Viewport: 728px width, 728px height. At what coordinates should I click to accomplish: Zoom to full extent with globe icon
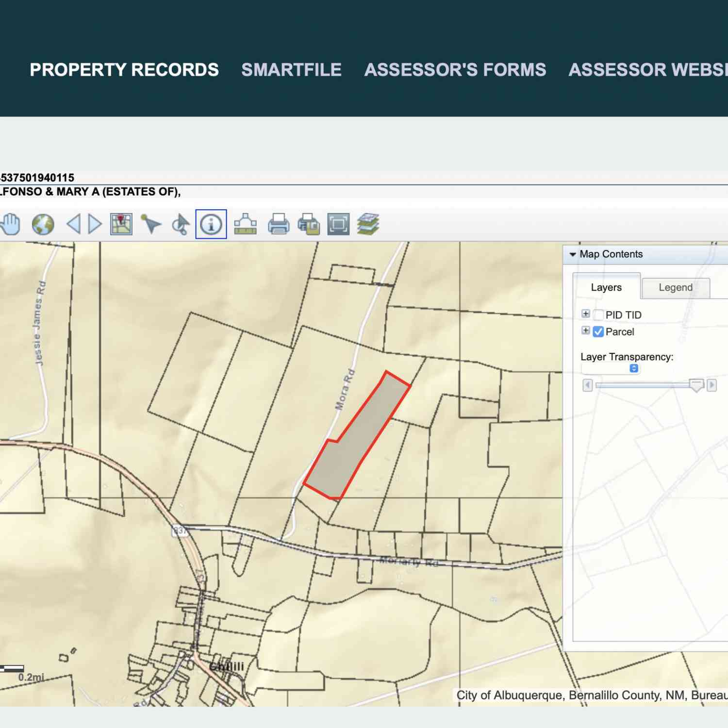pyautogui.click(x=43, y=224)
